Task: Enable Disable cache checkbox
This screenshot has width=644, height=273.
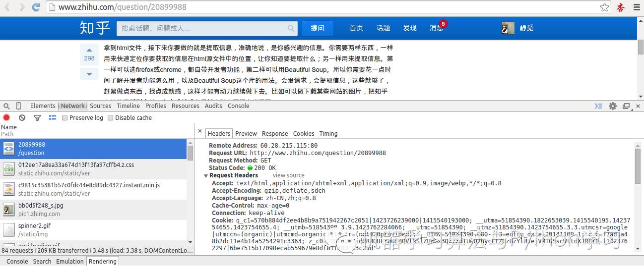Action: click(x=111, y=118)
